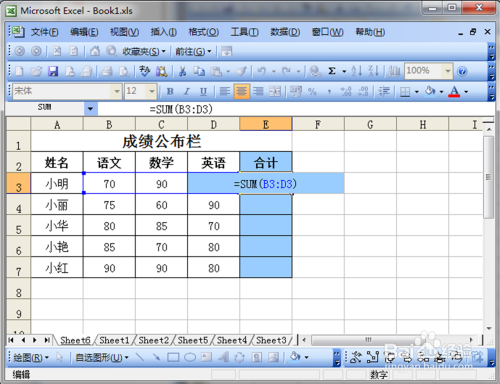
Task: Click the Fill Color paint bucket
Action: point(430,91)
